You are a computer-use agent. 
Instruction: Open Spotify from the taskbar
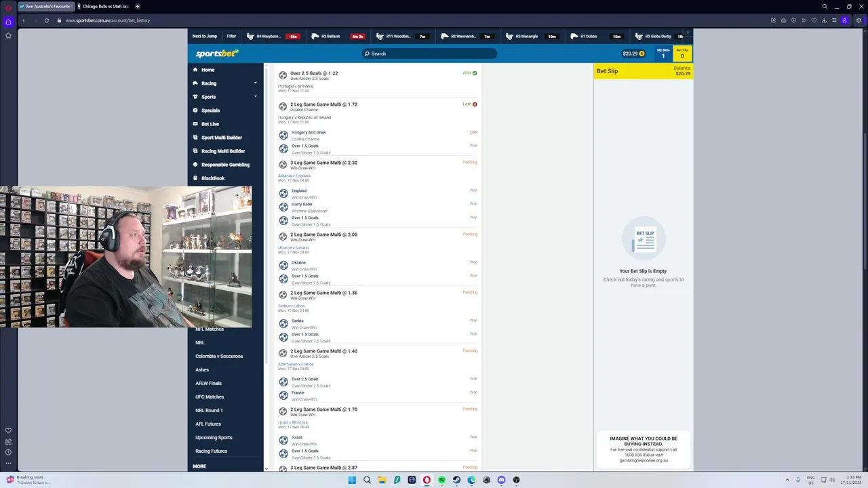441,480
